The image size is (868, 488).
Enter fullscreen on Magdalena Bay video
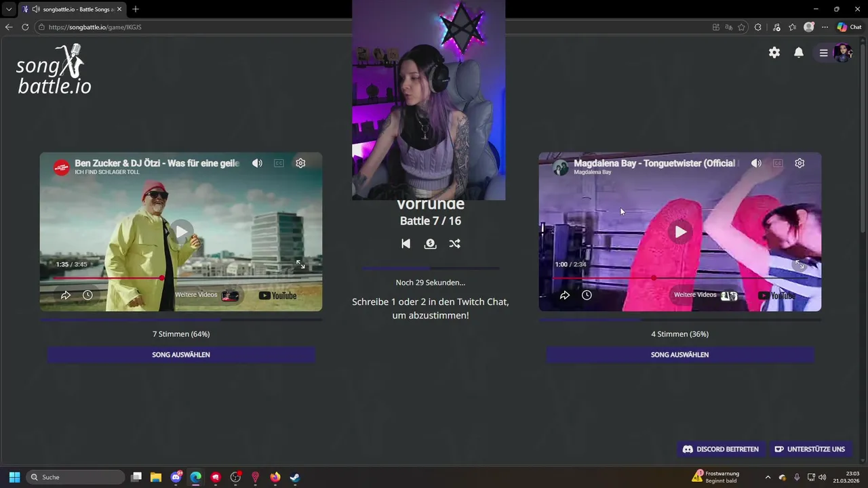click(x=800, y=264)
